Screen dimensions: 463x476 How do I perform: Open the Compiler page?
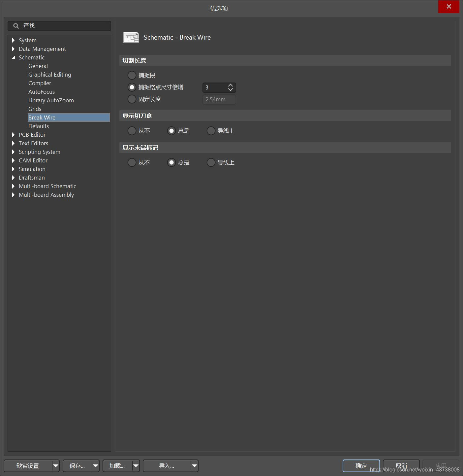(40, 83)
